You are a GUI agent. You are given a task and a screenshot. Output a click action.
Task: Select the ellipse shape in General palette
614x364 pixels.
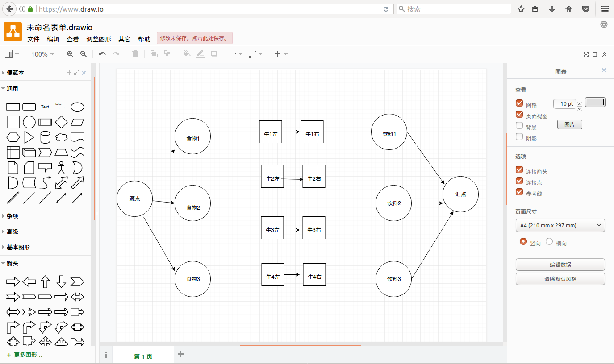(77, 107)
